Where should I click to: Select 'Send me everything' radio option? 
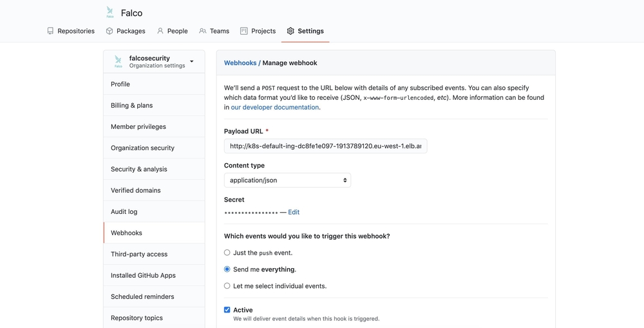[x=227, y=269]
